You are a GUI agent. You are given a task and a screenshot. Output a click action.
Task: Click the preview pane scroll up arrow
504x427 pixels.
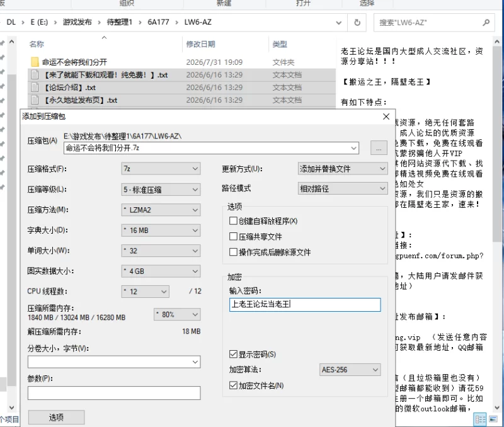(497, 42)
